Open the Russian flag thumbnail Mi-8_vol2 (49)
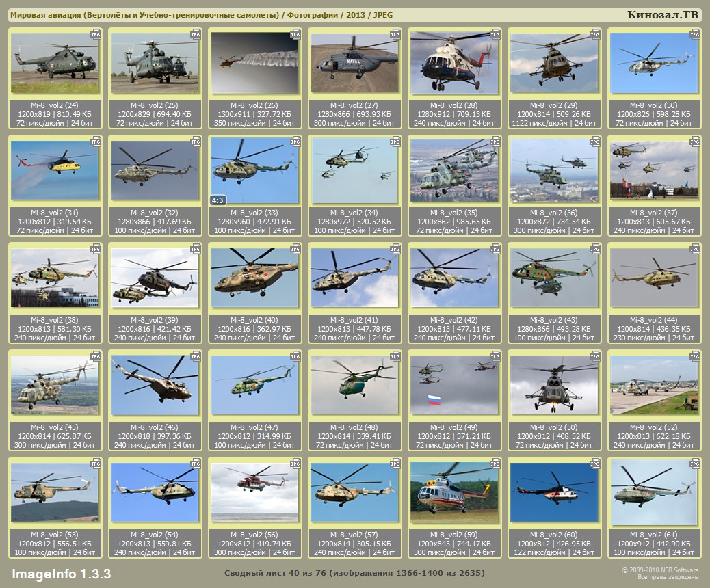 [x=453, y=385]
